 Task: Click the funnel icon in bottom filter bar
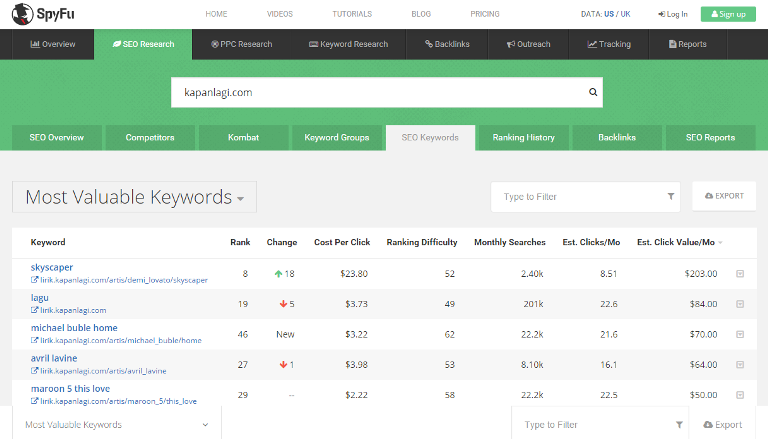coord(679,425)
